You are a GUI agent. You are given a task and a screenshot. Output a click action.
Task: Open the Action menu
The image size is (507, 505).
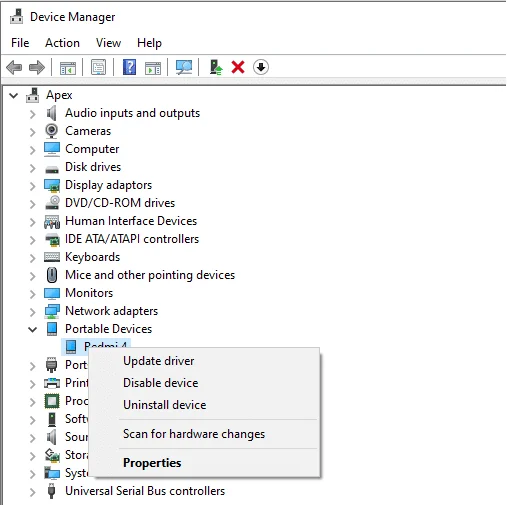point(62,43)
